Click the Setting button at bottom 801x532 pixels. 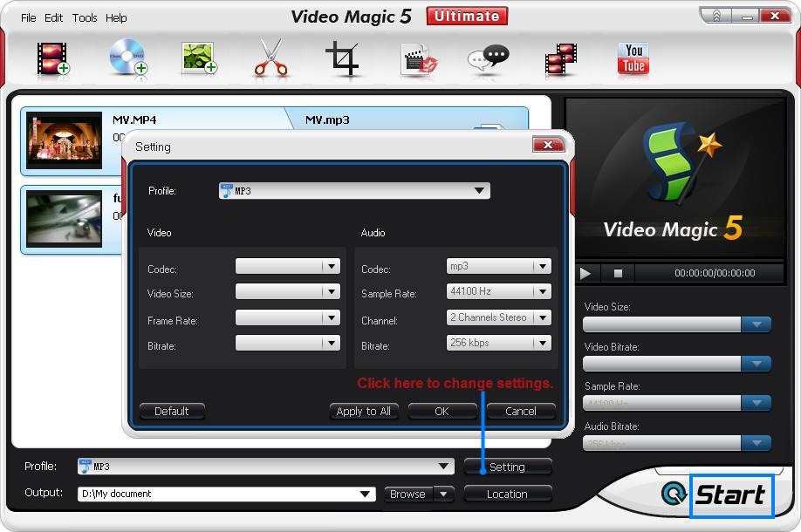507,467
